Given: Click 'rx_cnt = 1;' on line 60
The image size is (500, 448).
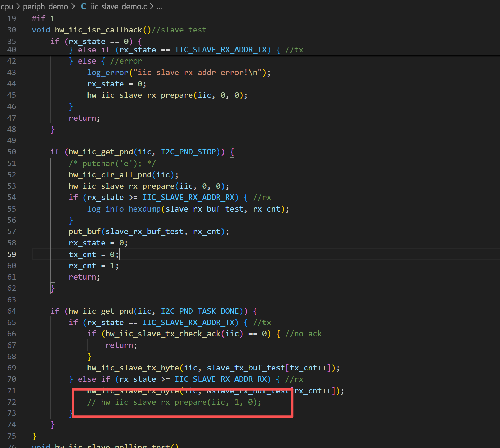Looking at the screenshot, I should pos(94,266).
